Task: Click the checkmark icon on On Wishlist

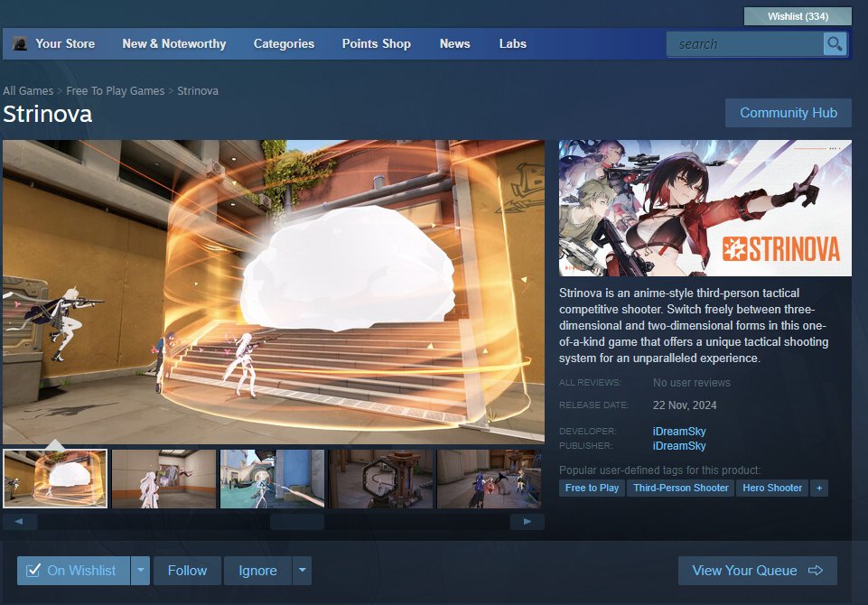Action: click(33, 570)
